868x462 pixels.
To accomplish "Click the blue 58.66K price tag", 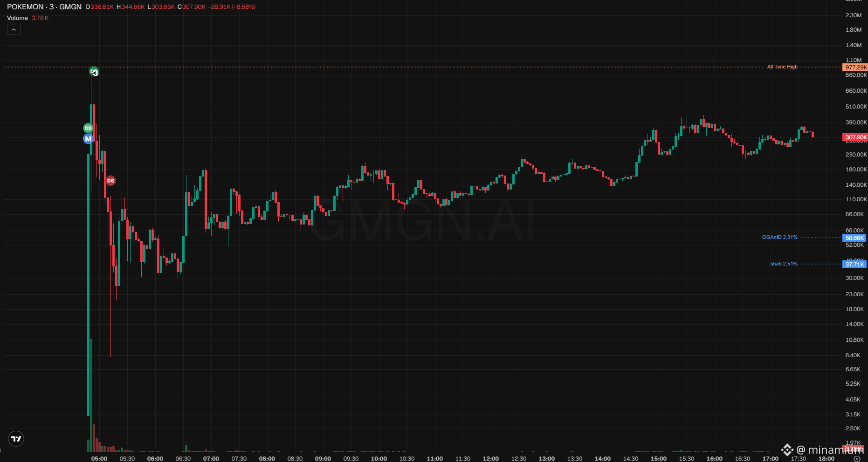I will pos(854,238).
